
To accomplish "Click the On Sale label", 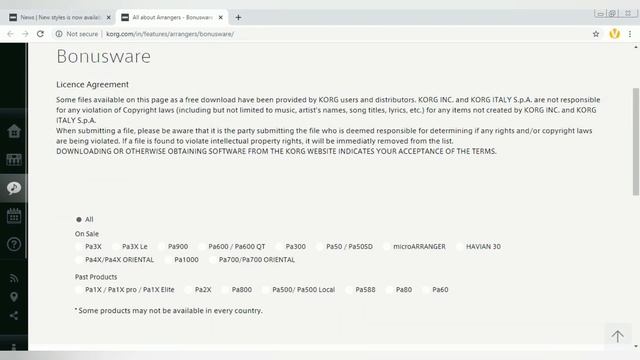I will [x=87, y=234].
